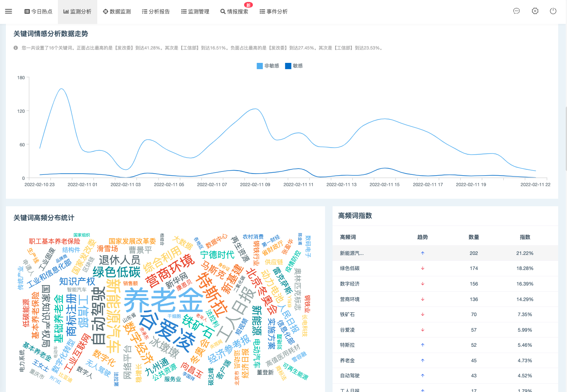Switch to the 数据监测 tab
Viewport: 567px width, 392px height.
(117, 11)
